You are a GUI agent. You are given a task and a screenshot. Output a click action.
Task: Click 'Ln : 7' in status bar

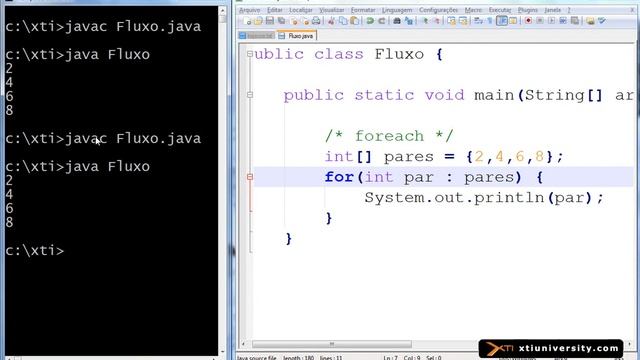point(390,358)
